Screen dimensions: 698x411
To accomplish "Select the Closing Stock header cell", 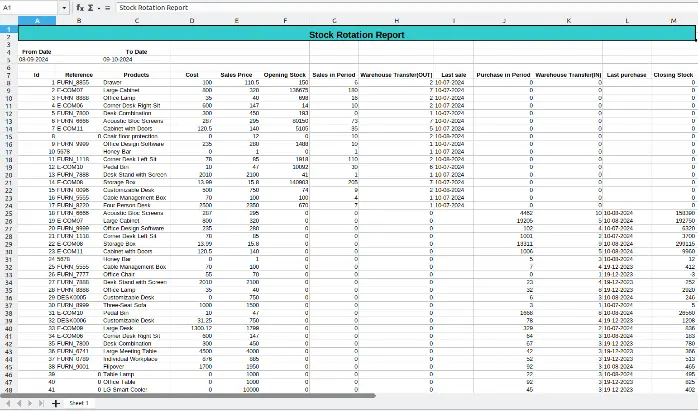I will coord(672,75).
